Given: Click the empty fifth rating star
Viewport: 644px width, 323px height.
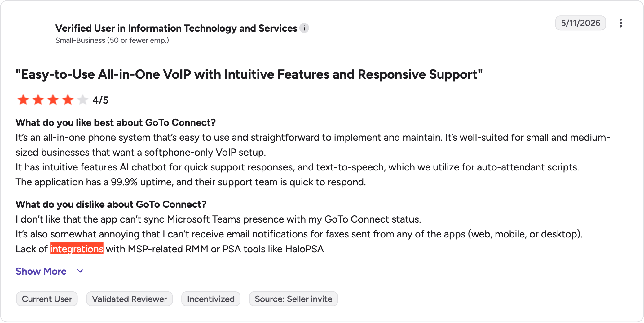Looking at the screenshot, I should pos(83,100).
